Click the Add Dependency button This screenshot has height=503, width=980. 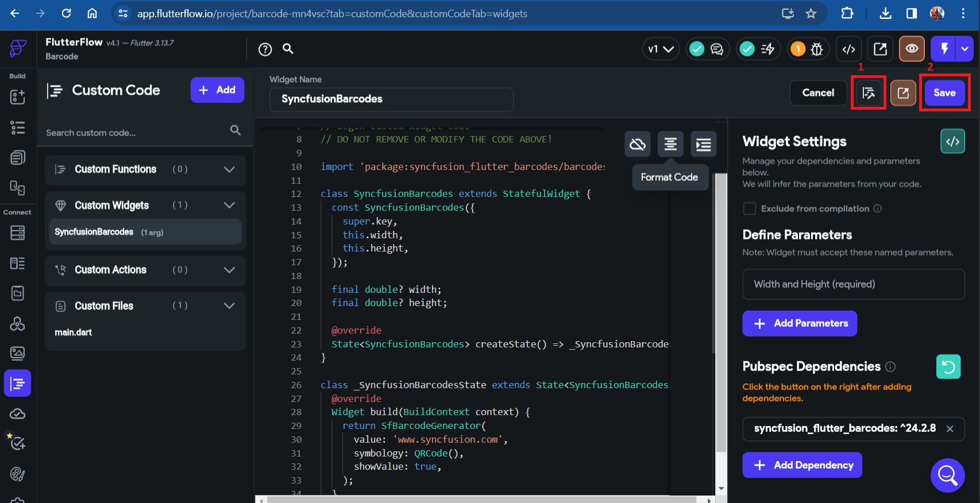tap(802, 465)
